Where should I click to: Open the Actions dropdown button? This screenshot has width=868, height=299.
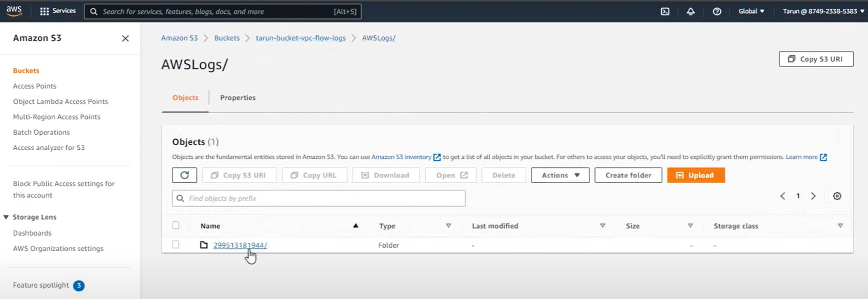pyautogui.click(x=560, y=175)
